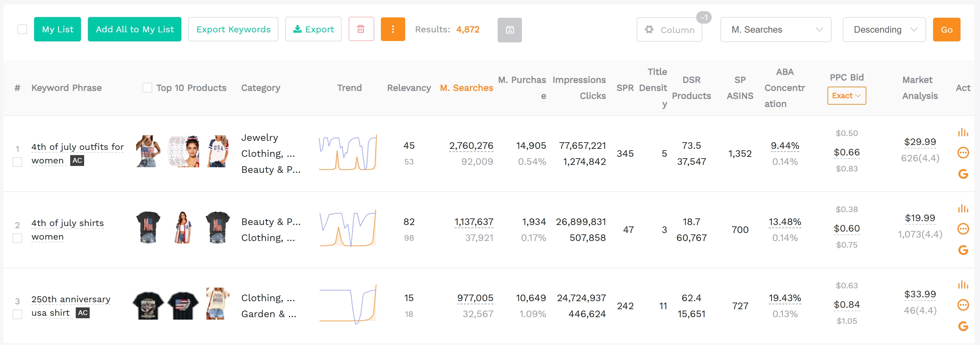This screenshot has width=980, height=345.
Task: Open trend chart for 4th of july outfits
Action: click(x=348, y=153)
